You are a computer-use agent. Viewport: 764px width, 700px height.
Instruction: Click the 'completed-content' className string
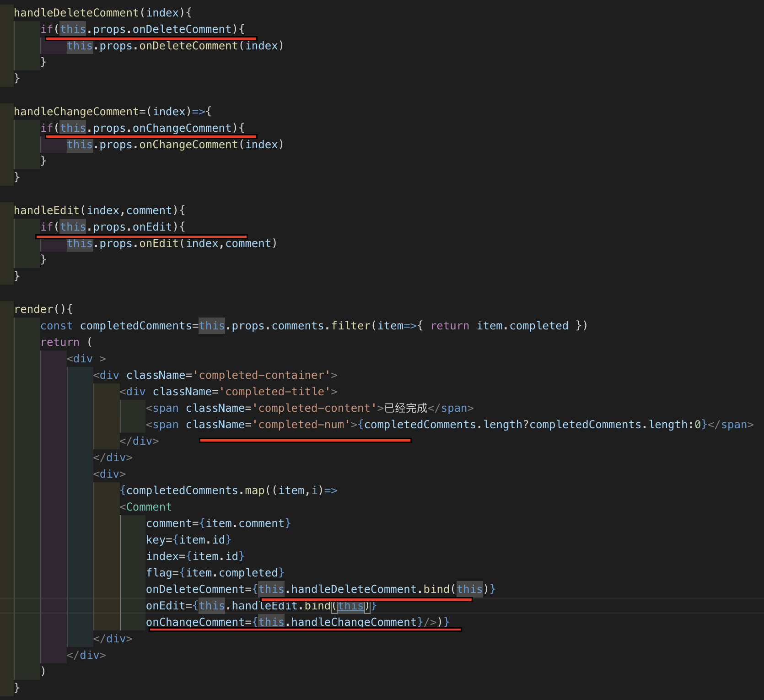pyautogui.click(x=314, y=408)
